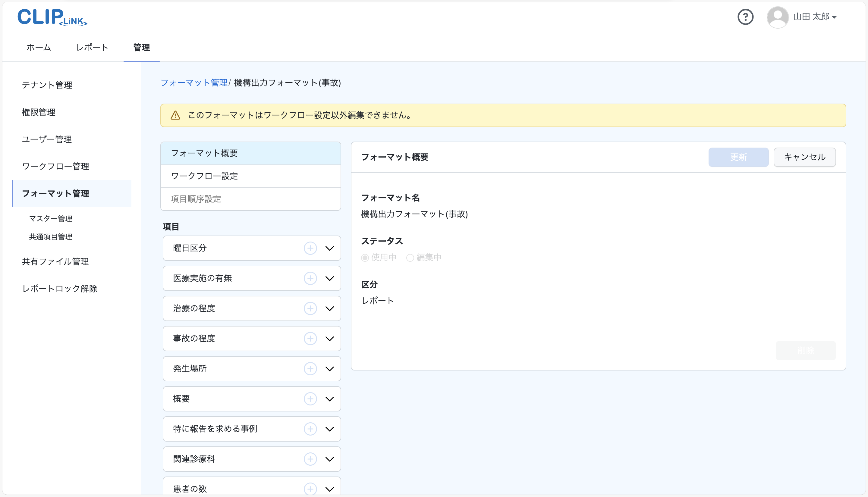Click plus icon on 医療実施の有無 item

pos(310,278)
